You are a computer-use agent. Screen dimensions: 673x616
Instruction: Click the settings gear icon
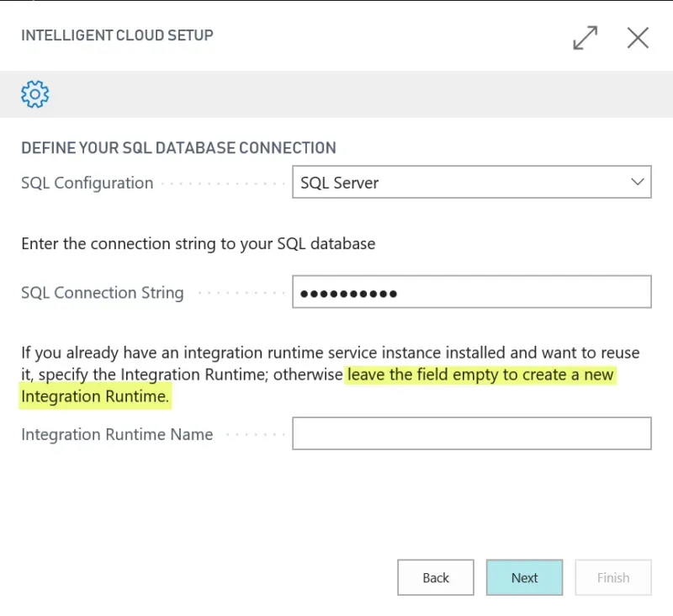pos(35,93)
